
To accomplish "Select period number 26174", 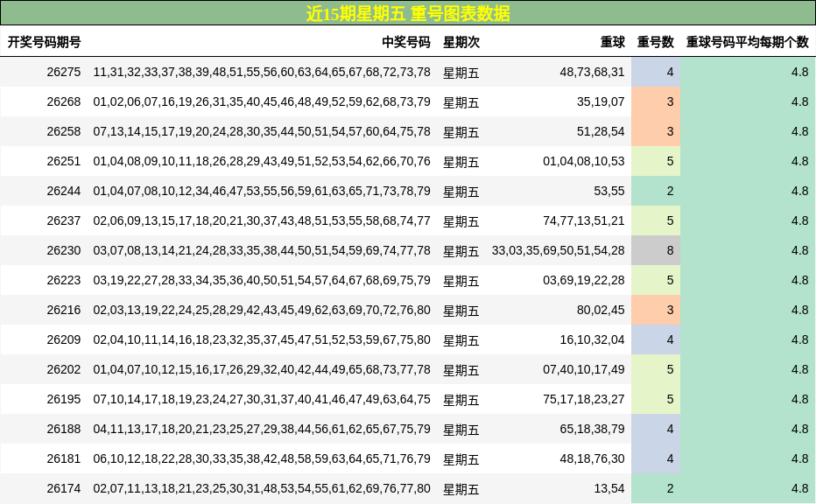I will pos(64,488).
